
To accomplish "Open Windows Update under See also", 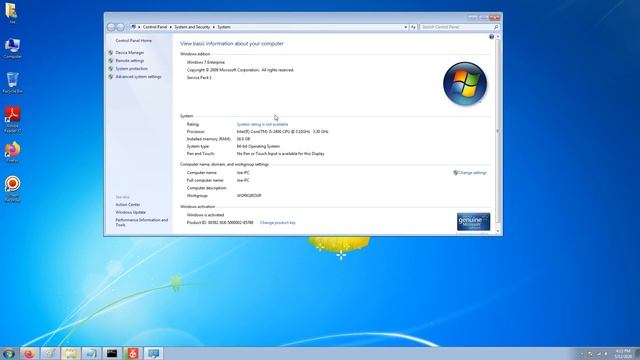I will tap(131, 212).
